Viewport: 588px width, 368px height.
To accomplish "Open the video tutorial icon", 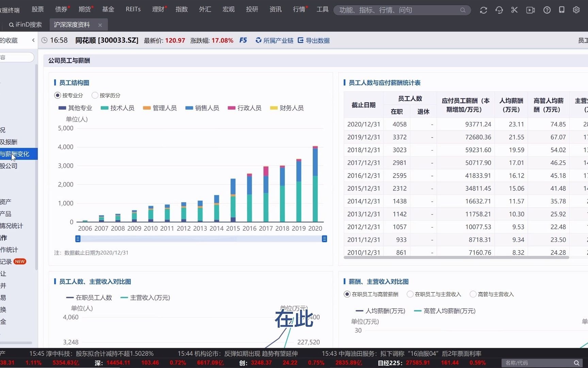I will click(x=530, y=10).
